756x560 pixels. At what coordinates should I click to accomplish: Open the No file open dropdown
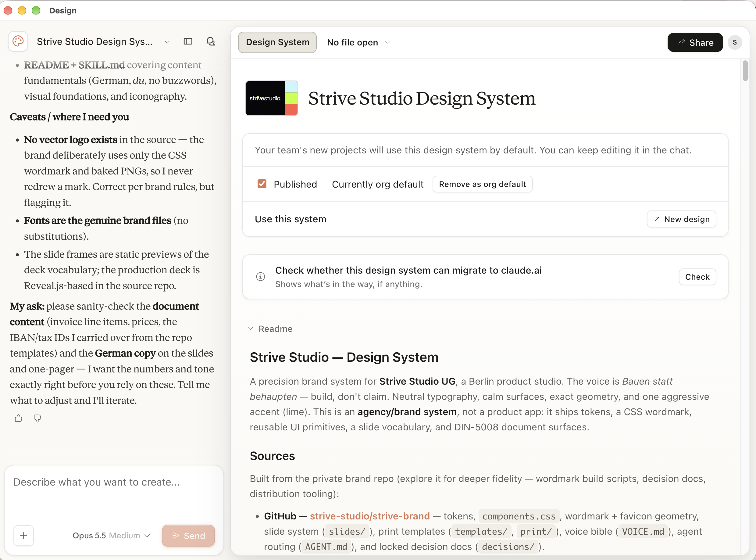tap(358, 42)
